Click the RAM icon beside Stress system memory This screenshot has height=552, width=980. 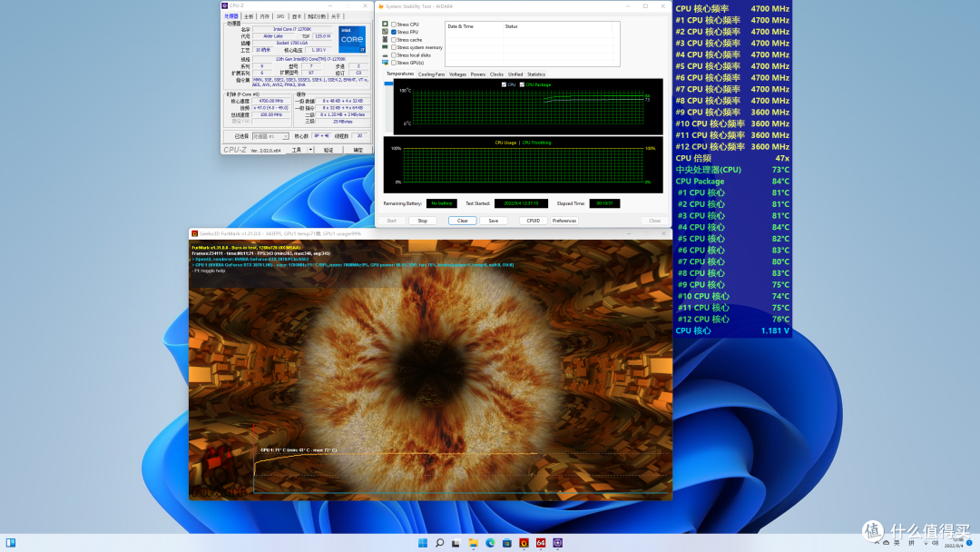[385, 47]
